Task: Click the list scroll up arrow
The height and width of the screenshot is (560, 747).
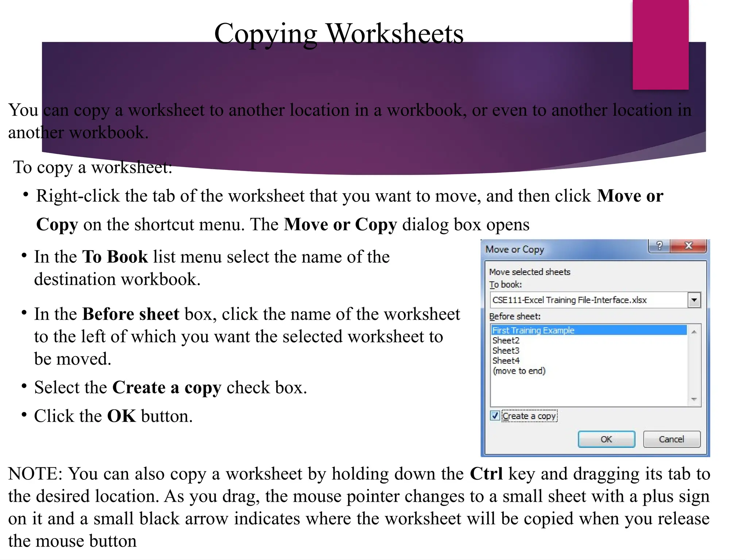Action: coord(694,332)
